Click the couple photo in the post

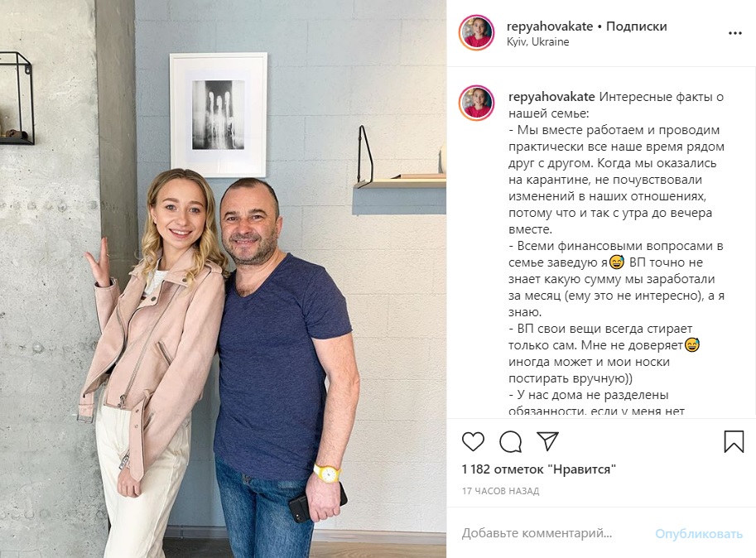coord(224,279)
